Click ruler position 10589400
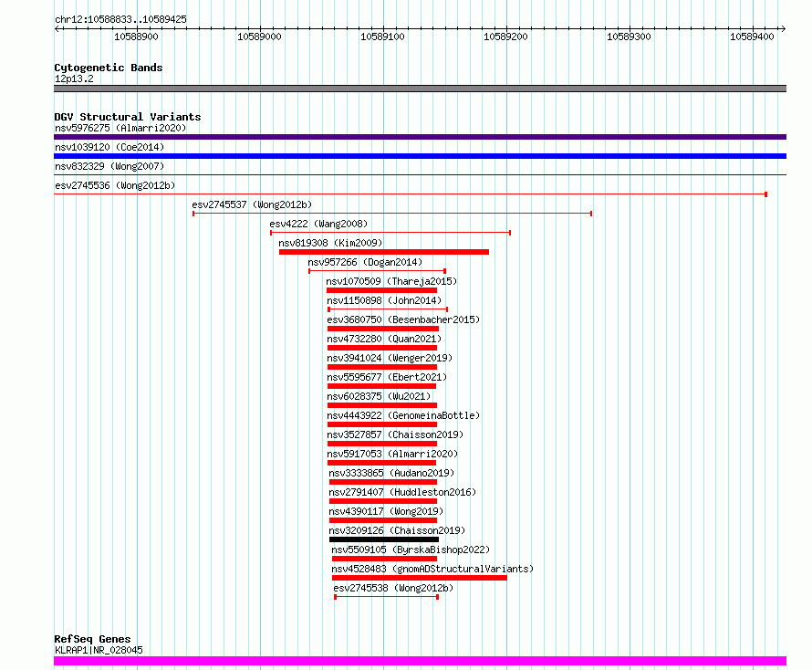This screenshot has width=812, height=670. [x=752, y=37]
